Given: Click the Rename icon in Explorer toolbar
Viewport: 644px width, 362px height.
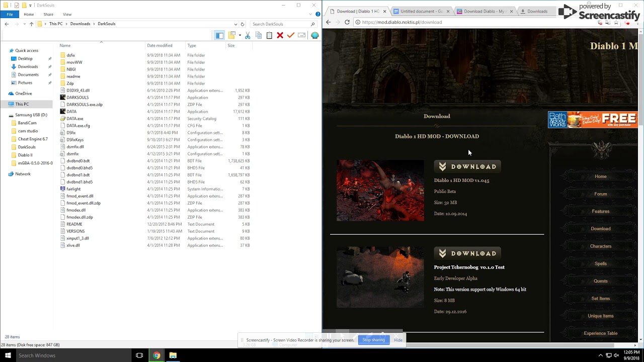Looking at the screenshot, I should (x=302, y=35).
